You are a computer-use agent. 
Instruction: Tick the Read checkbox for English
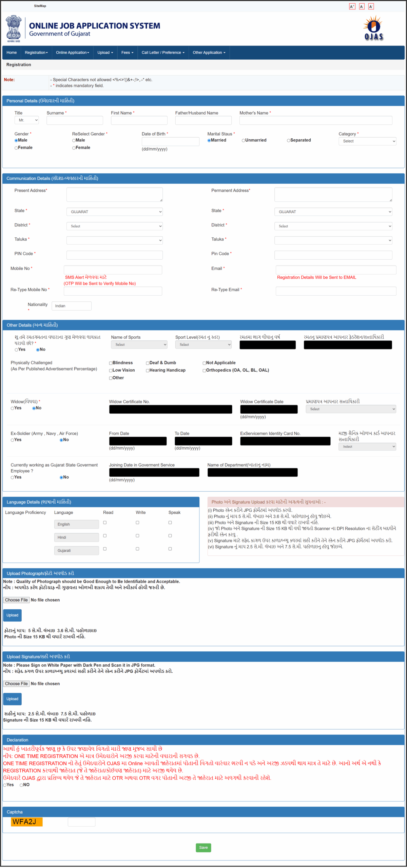coord(105,522)
